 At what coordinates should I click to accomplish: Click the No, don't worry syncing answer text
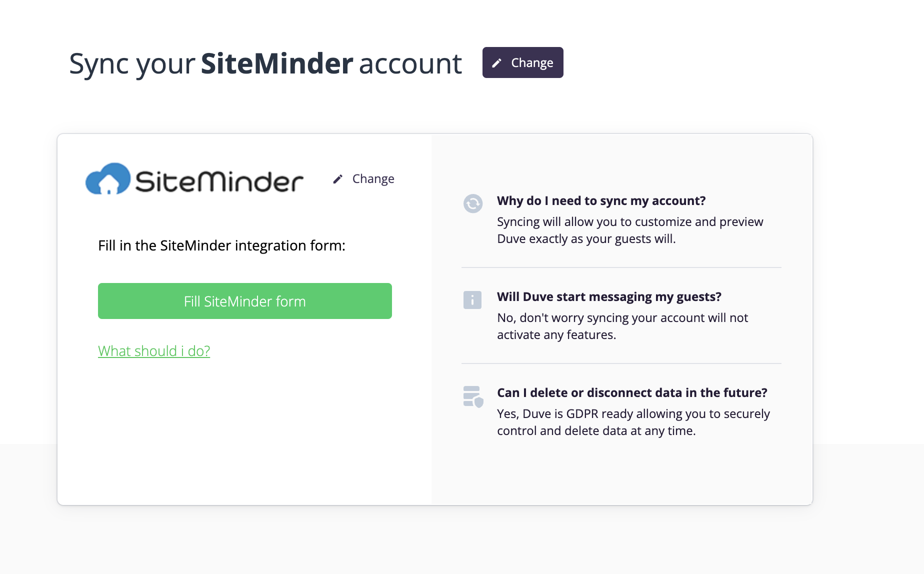(x=622, y=326)
